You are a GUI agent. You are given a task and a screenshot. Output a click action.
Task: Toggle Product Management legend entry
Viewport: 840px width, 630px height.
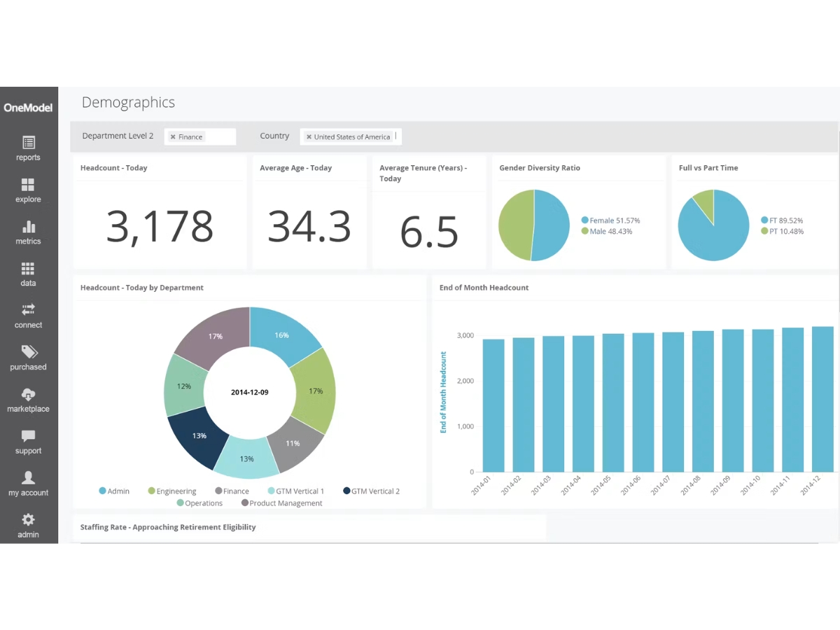pos(281,503)
